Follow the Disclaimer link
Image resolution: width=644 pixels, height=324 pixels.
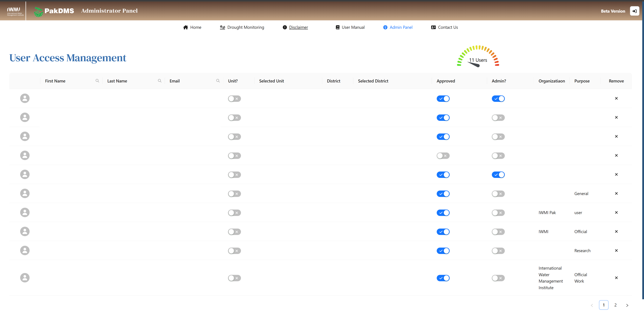pos(298,27)
